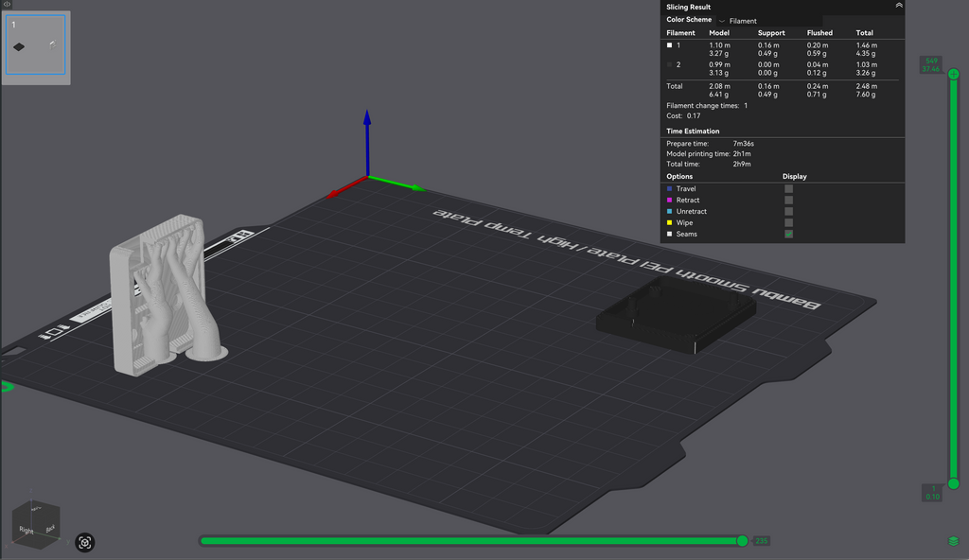The image size is (969, 560).
Task: Click the Filament 1 total 1.46 m
Action: [867, 45]
